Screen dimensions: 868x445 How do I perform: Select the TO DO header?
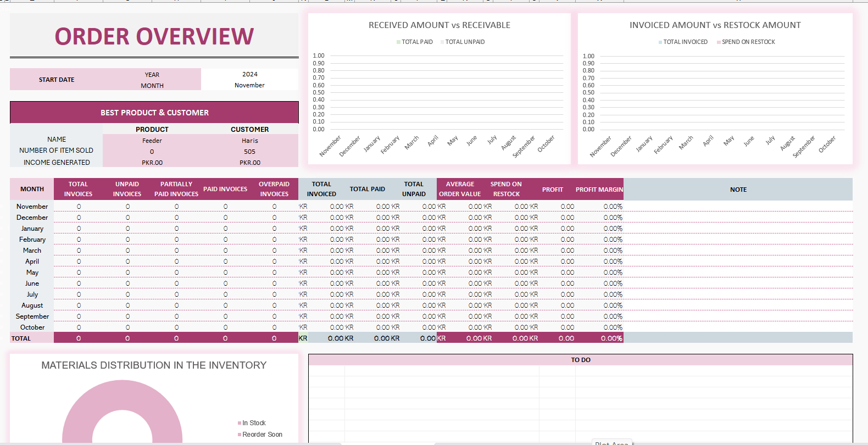pos(581,360)
